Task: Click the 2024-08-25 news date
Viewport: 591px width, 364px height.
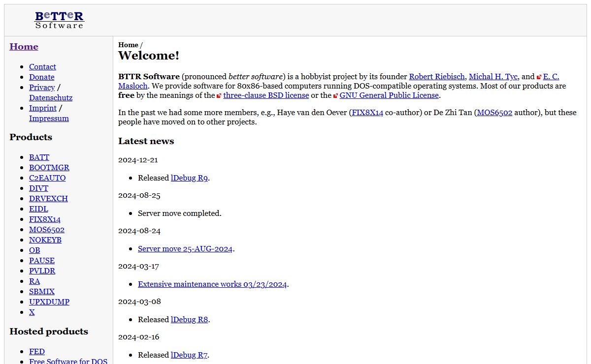Action: click(139, 195)
